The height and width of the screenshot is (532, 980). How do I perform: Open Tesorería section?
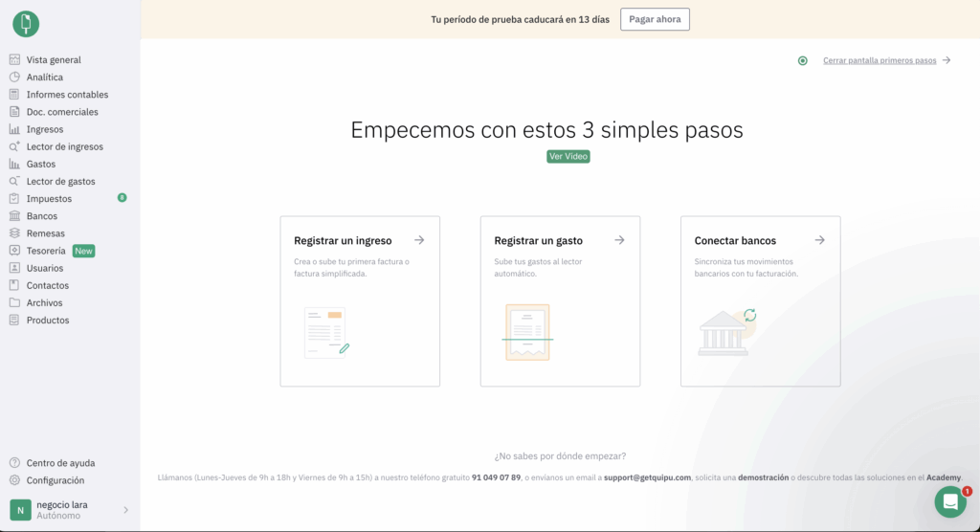46,251
